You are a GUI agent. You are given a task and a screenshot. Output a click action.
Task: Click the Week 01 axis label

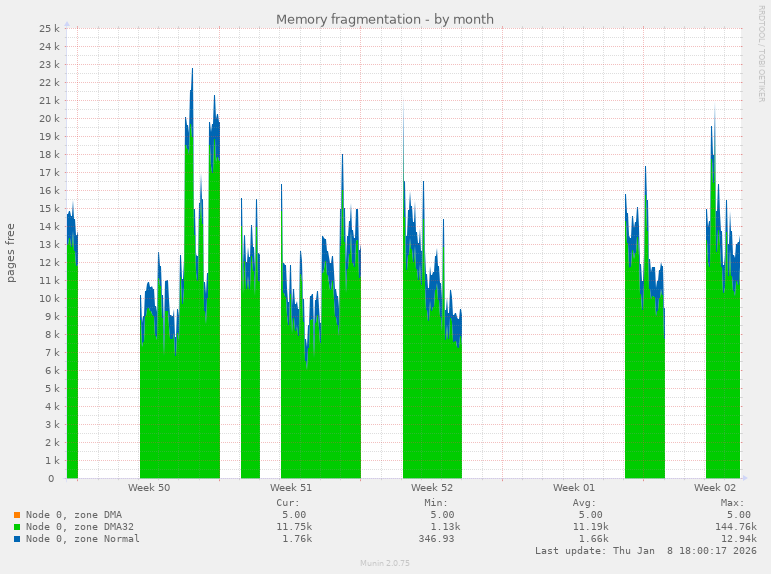coord(573,487)
